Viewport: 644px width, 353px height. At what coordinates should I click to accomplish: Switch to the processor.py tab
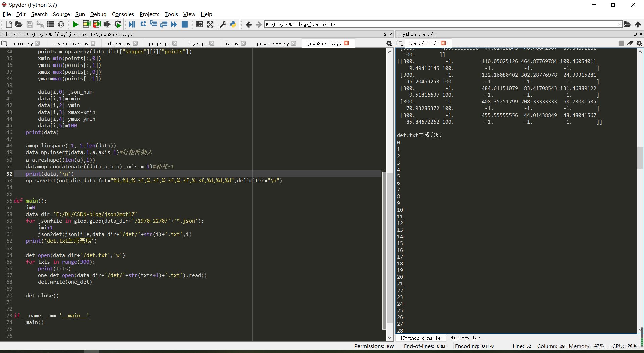(x=272, y=44)
